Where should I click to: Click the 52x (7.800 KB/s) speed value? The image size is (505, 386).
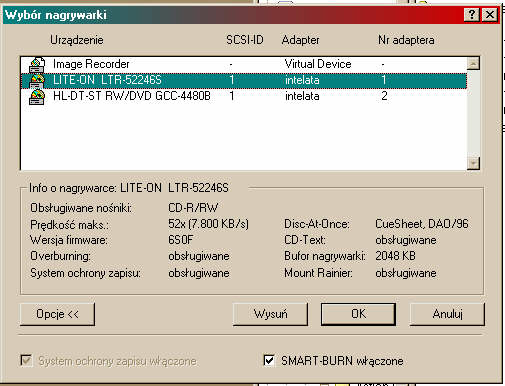208,224
